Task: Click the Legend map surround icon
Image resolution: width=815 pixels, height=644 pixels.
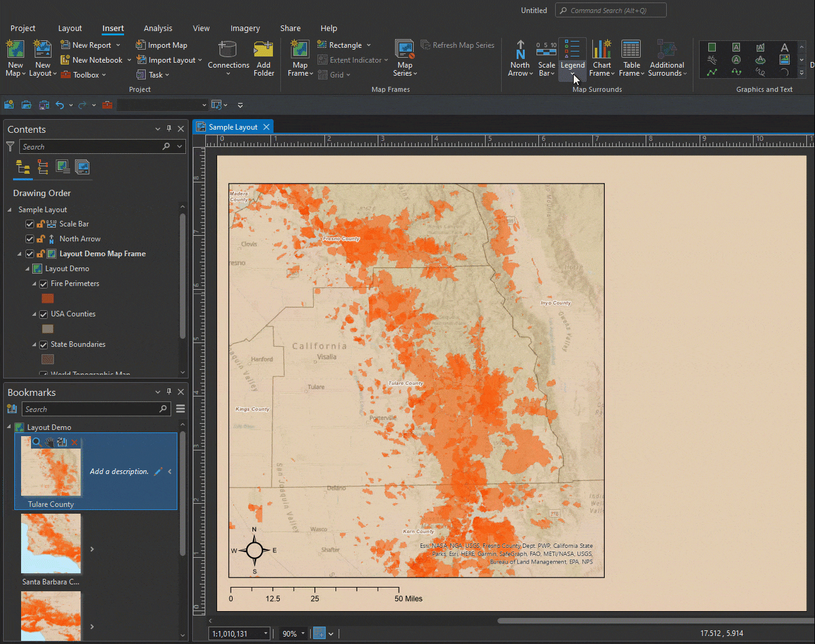Action: point(572,50)
